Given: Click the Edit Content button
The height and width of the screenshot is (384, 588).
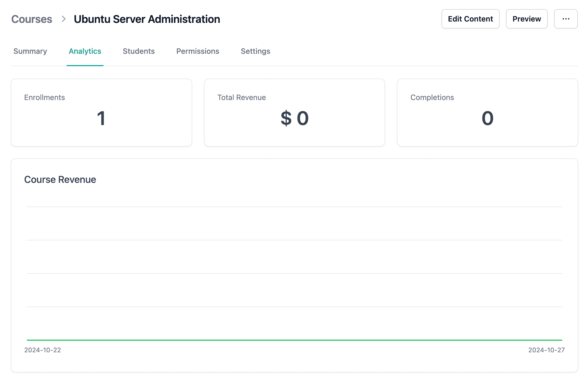Looking at the screenshot, I should pos(470,19).
